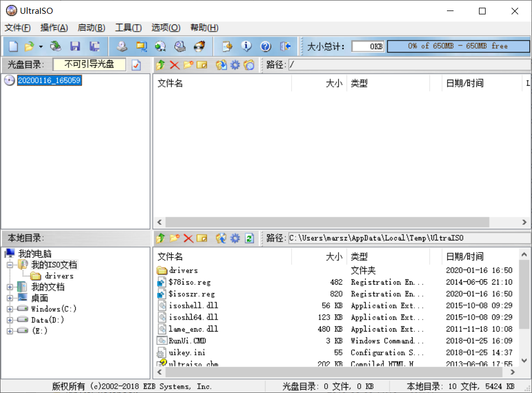Open Help with the question mark icon
The width and height of the screenshot is (532, 393).
[266, 46]
